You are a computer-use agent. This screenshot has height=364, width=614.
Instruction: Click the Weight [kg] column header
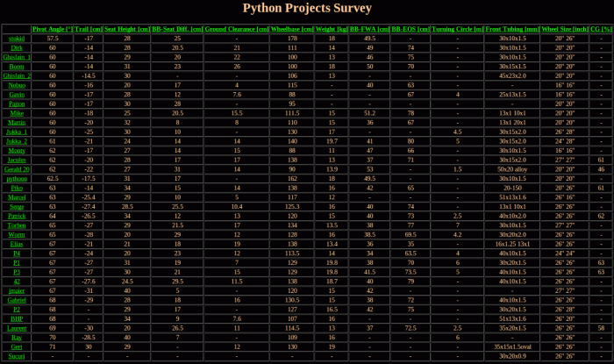coord(332,29)
